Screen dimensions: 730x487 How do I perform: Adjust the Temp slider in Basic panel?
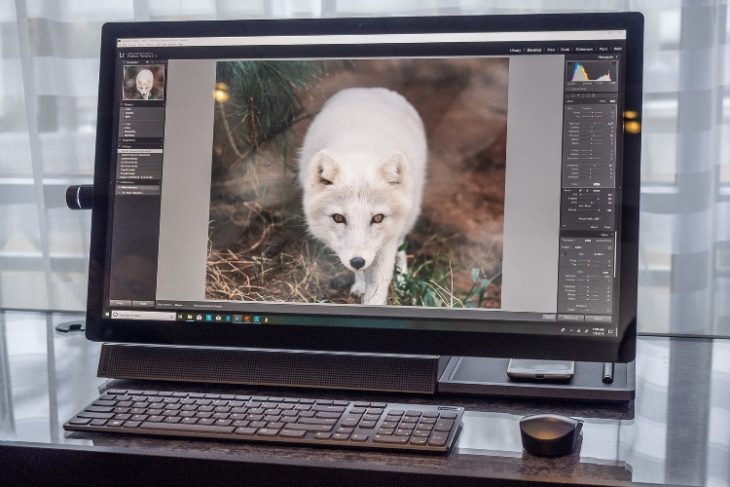(x=591, y=112)
